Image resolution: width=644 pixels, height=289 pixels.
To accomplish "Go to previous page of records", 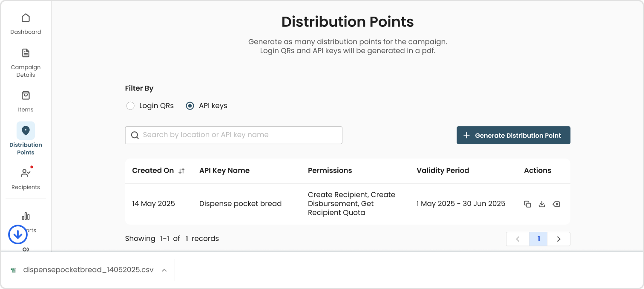I will click(x=518, y=239).
